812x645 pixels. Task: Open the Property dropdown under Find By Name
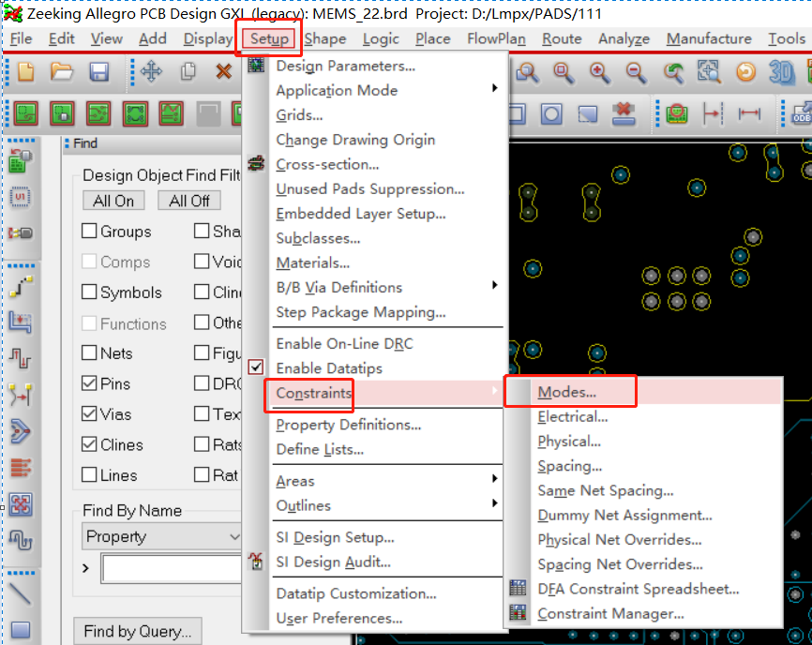click(x=161, y=536)
